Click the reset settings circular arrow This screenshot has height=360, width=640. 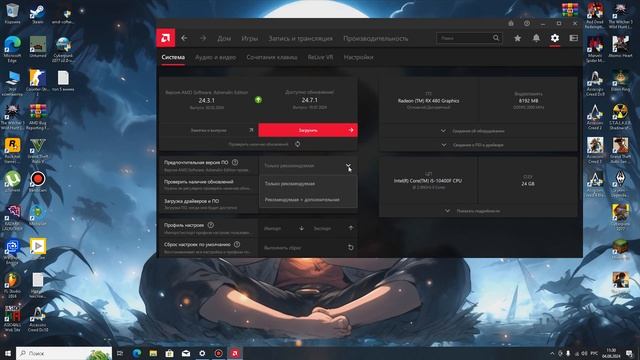click(x=350, y=247)
